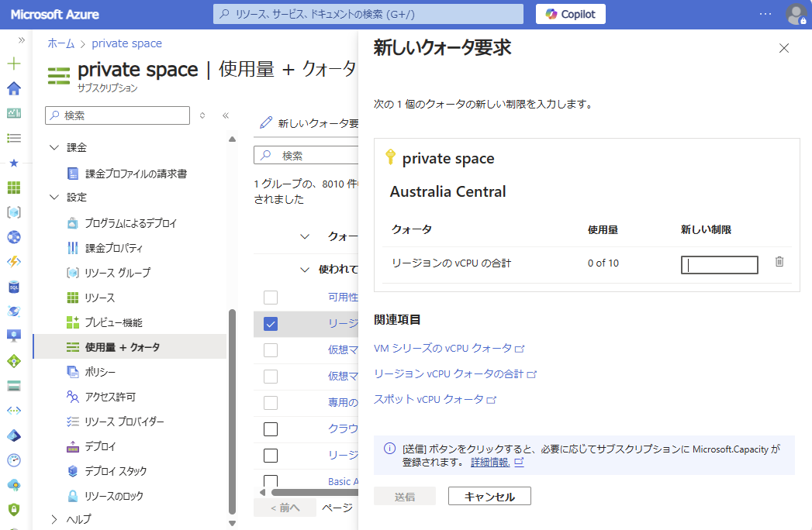Select the Azure Cosmos DB sidebar icon
The image size is (812, 530).
pos(12,311)
